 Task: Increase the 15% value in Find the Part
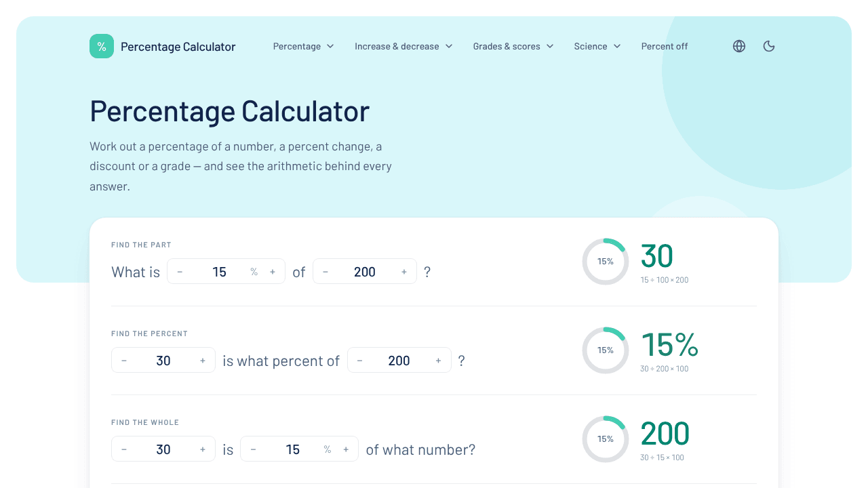273,272
